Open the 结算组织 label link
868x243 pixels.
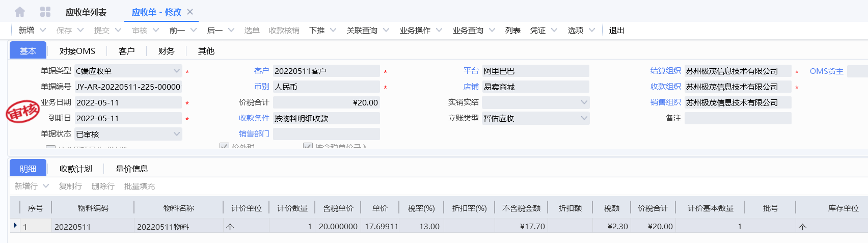(666, 71)
